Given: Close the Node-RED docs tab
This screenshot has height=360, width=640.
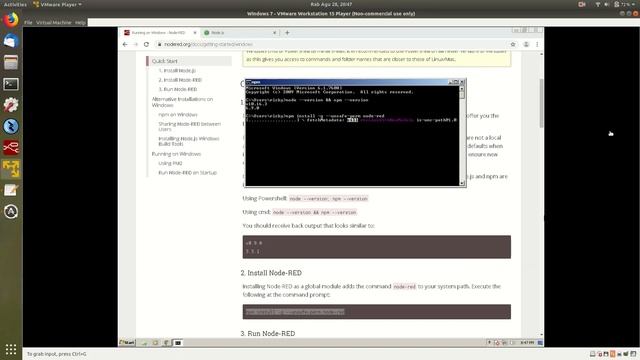Looking at the screenshot, I should coord(195,33).
